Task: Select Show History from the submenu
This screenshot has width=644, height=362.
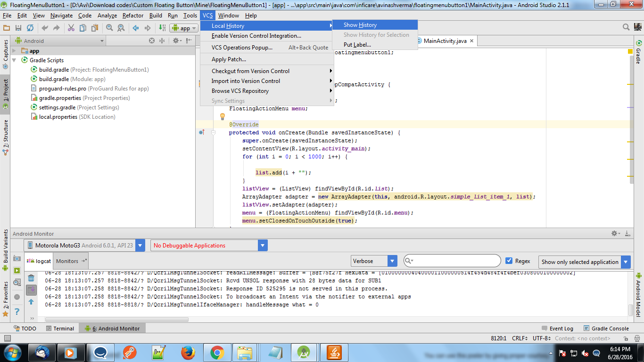Action: [360, 25]
